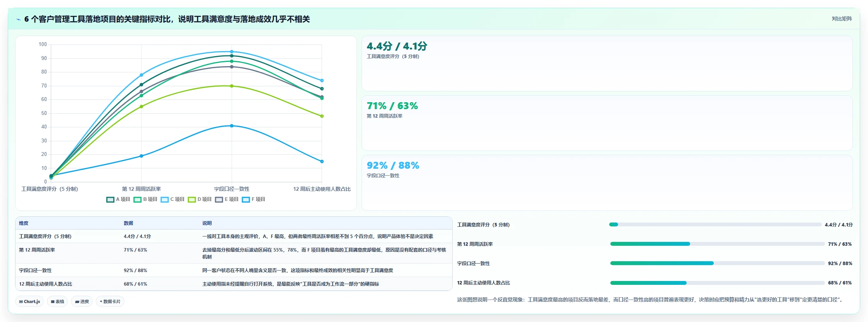Click the description starting 同一客户状态
This screenshot has width=868, height=322.
tap(298, 271)
